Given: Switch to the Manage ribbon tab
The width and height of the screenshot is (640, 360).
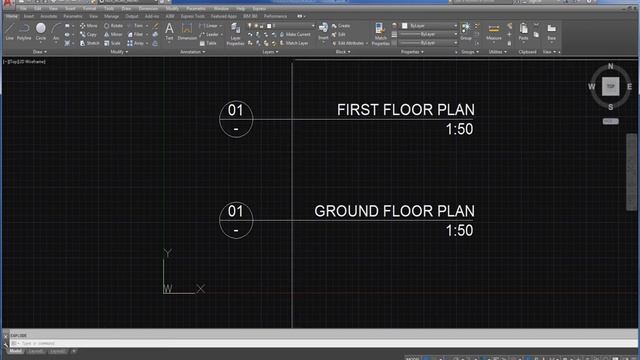Looking at the screenshot, I should [111, 16].
